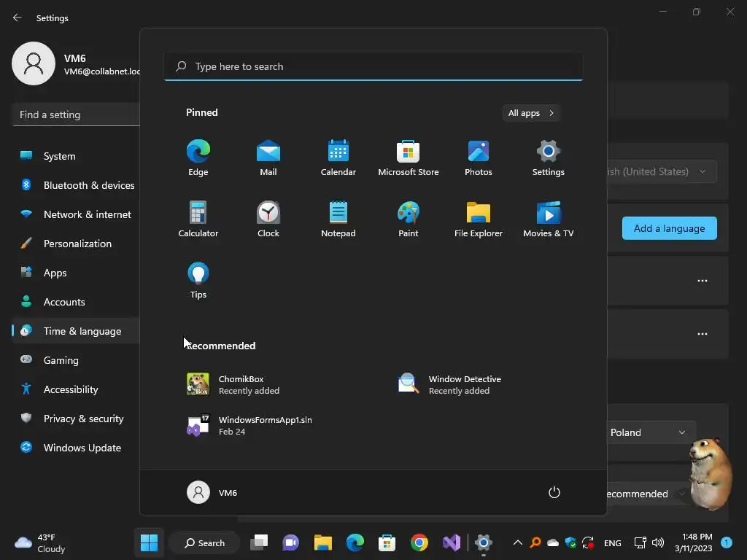Click the Start menu power button
Screen dimensions: 747x560
pyautogui.click(x=554, y=492)
